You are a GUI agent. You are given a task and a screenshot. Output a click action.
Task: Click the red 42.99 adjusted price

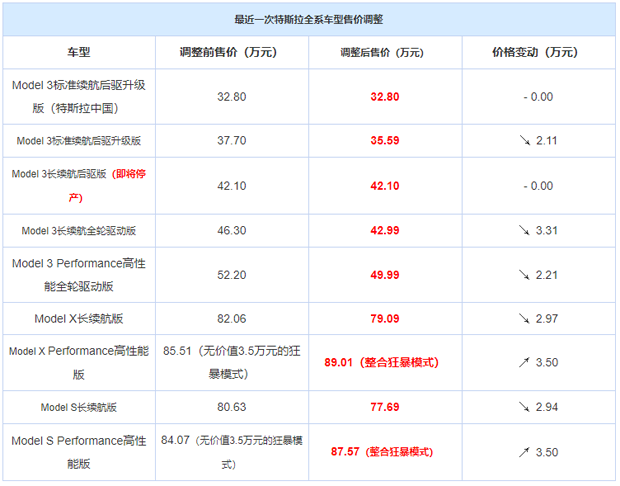[385, 230]
